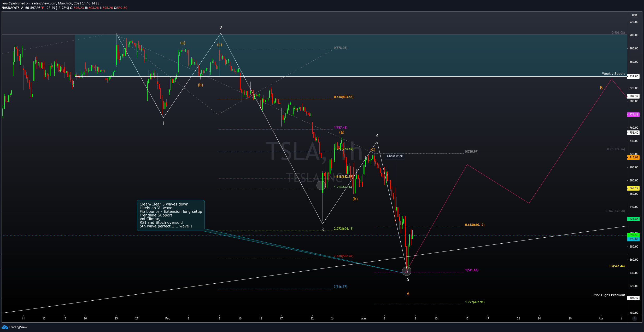Screen dimensions: 644x332
Task: Select the 1(757.48) fib label
Action: point(341,128)
